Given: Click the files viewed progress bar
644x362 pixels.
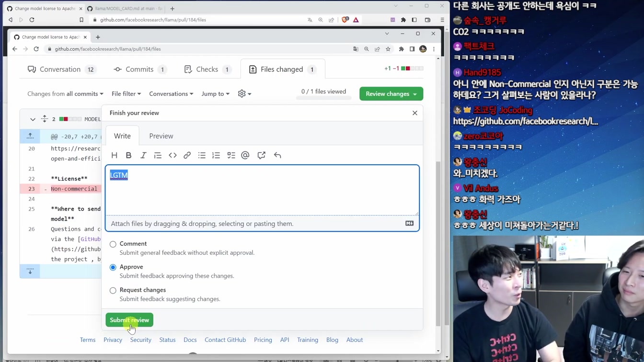Looking at the screenshot, I should (x=323, y=98).
